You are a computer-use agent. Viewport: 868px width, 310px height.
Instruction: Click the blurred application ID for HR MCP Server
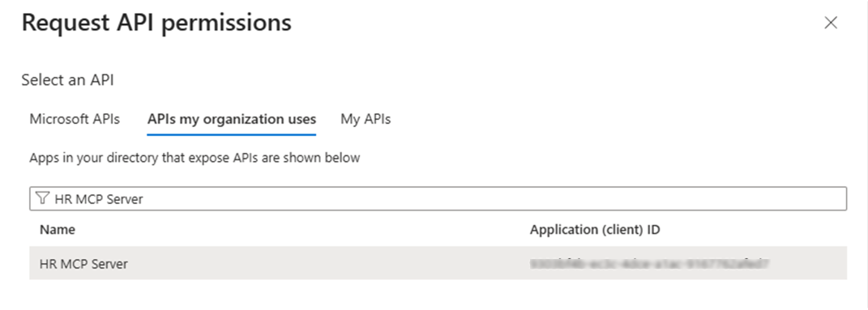649,264
